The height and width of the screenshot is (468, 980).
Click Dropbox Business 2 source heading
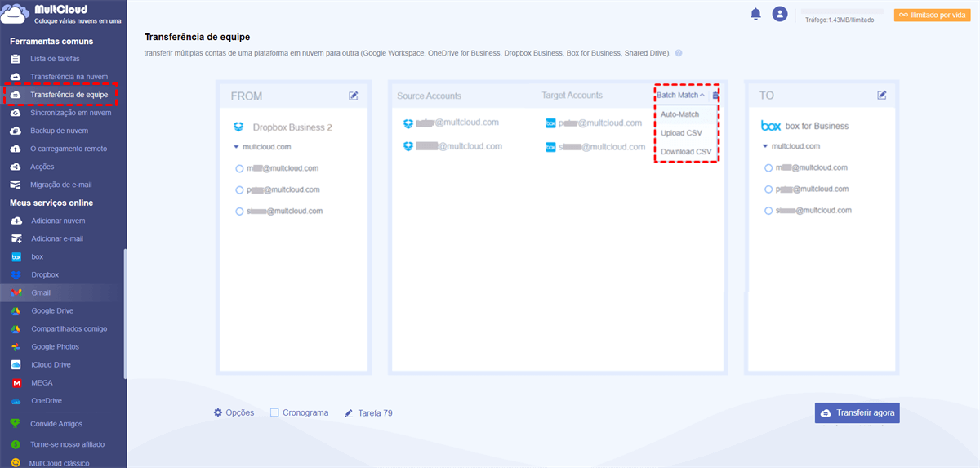292,127
